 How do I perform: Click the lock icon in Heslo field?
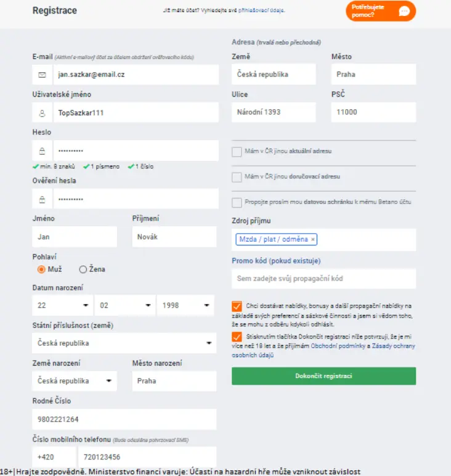click(x=42, y=150)
